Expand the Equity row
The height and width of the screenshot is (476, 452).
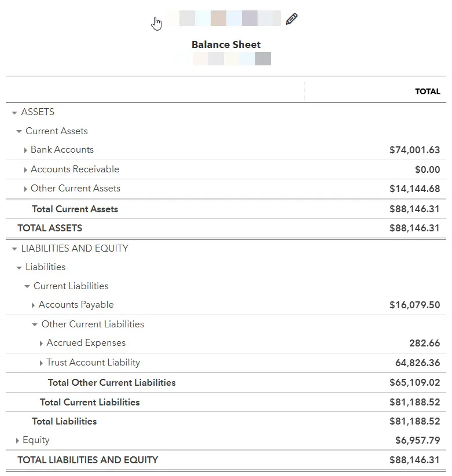17,441
